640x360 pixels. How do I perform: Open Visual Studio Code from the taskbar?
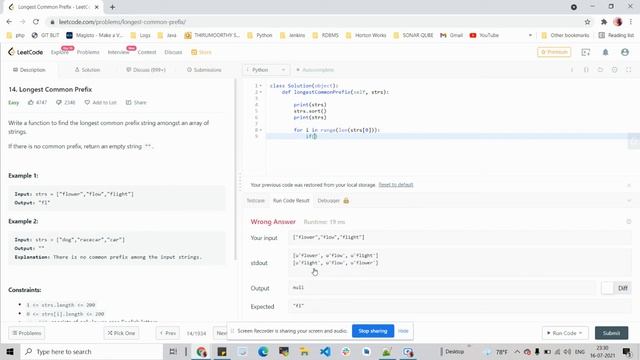pyautogui.click(x=325, y=351)
